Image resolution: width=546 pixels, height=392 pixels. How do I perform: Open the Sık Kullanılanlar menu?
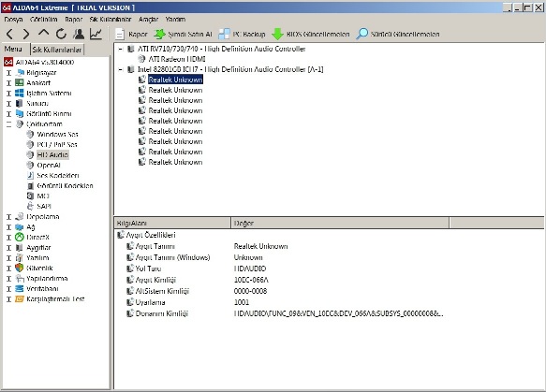pyautogui.click(x=111, y=19)
